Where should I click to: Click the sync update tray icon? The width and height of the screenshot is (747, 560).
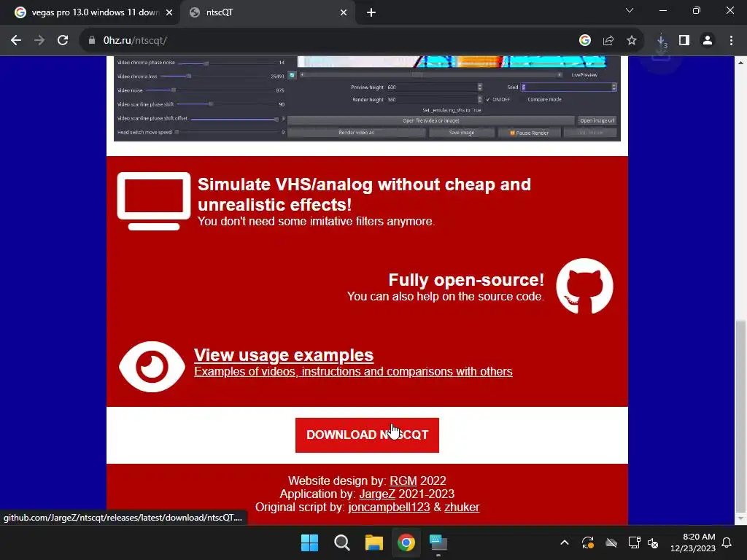coord(587,542)
